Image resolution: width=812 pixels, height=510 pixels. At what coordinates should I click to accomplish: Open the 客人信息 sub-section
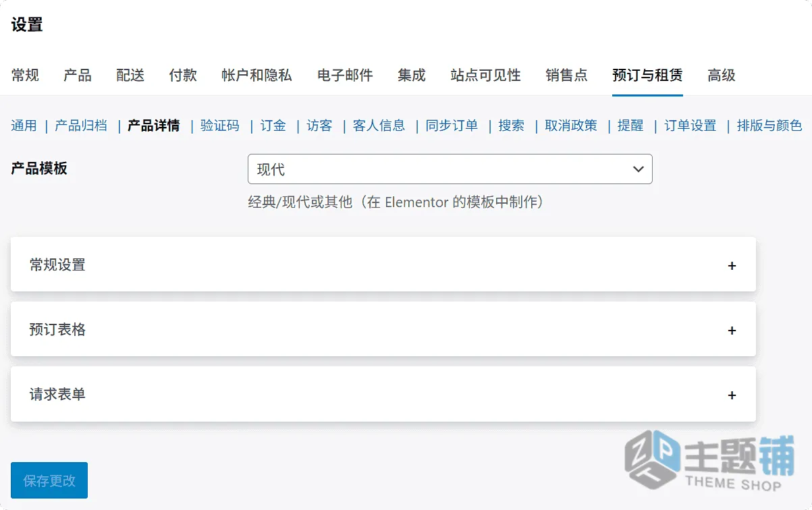click(x=379, y=125)
